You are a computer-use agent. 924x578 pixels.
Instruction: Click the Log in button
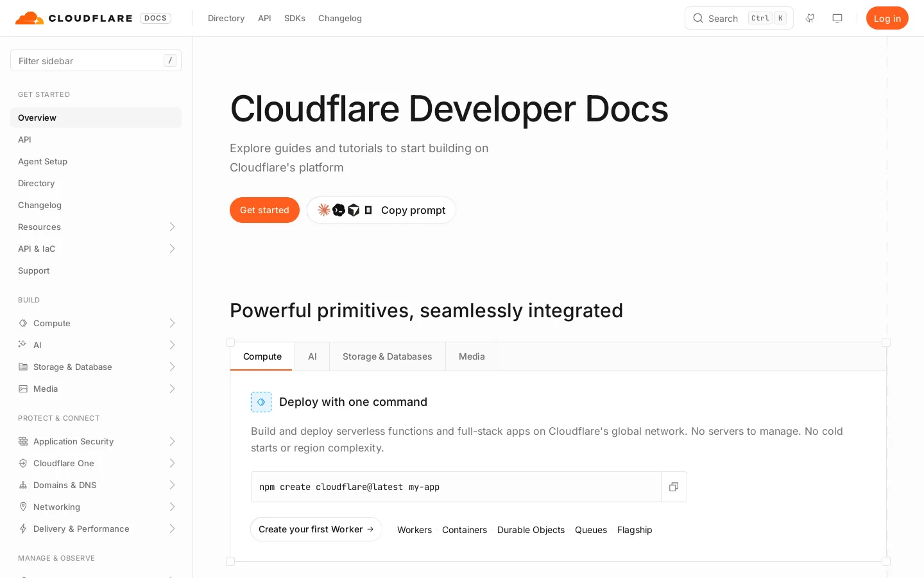[887, 18]
